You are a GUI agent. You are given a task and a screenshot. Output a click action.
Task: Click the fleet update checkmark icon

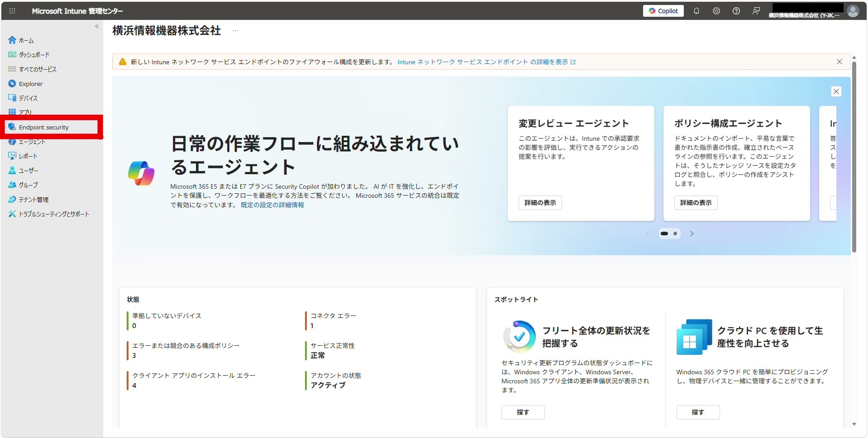tap(520, 337)
